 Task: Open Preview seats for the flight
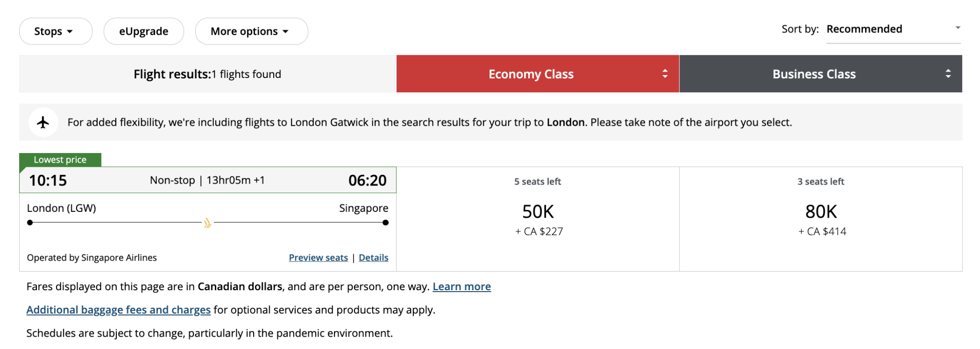(x=318, y=257)
